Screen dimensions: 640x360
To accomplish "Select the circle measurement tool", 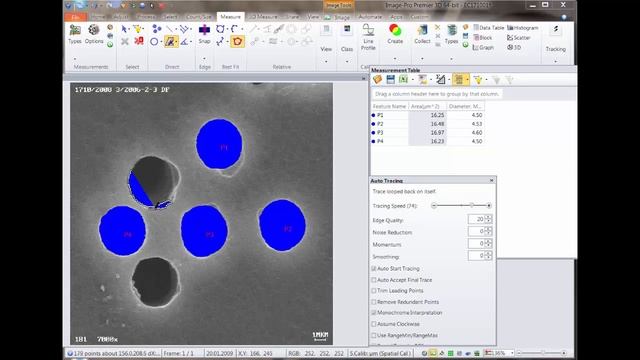I will [x=154, y=41].
